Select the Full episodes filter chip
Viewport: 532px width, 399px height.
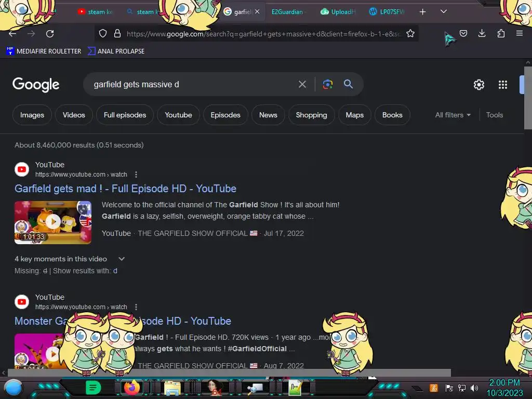coord(125,115)
